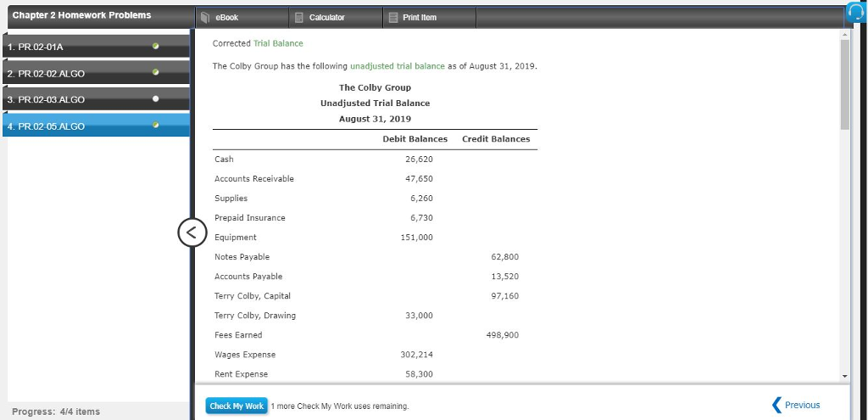Screen dimensions: 868x420
Task: Click the Accounts Receivable row label
Action: [x=254, y=179]
